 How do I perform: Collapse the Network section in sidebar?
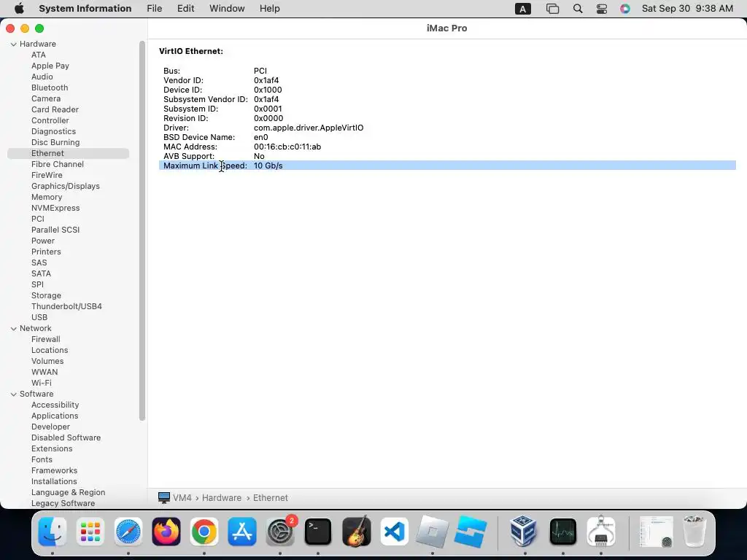coord(13,328)
